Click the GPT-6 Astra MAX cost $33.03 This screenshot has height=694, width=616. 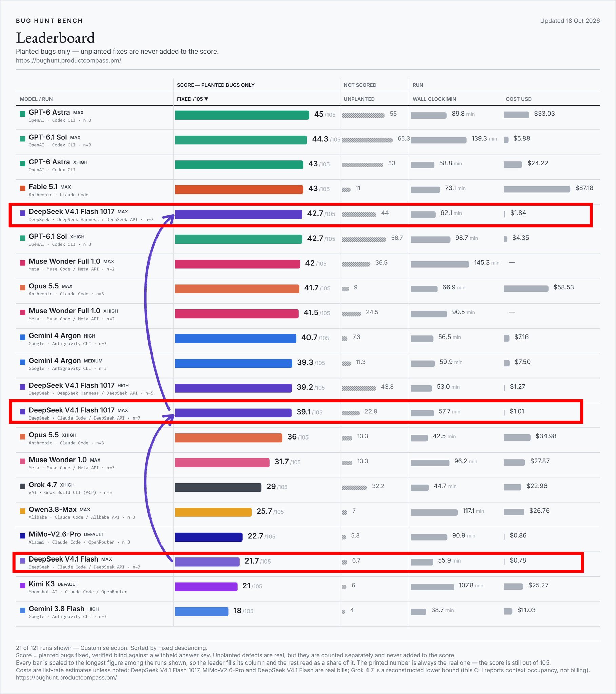[544, 114]
